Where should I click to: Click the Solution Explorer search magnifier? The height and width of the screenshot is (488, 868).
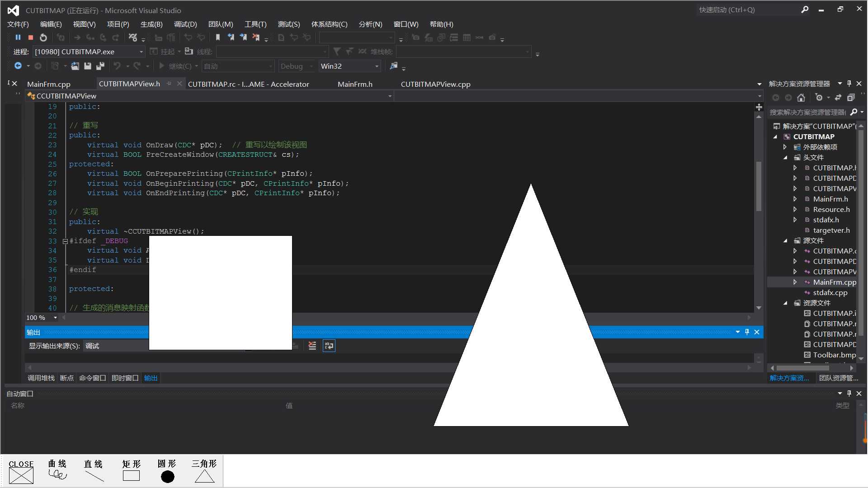click(x=854, y=112)
